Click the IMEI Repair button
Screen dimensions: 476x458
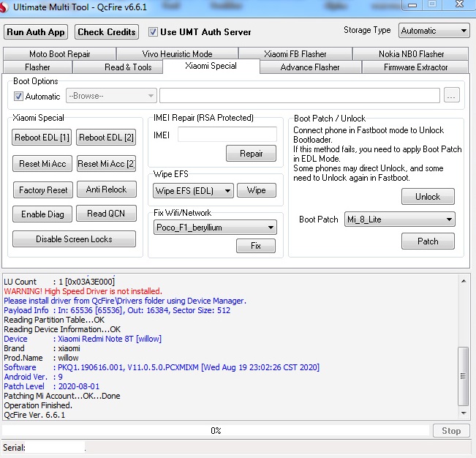251,154
